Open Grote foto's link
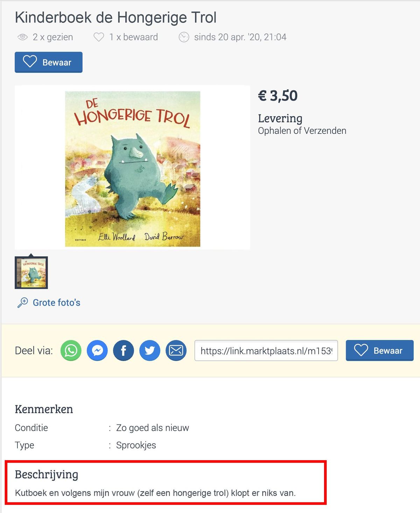 click(56, 303)
